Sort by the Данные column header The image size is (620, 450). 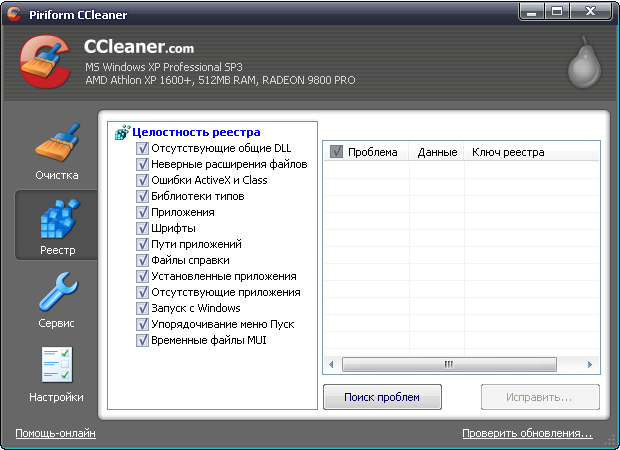(437, 152)
